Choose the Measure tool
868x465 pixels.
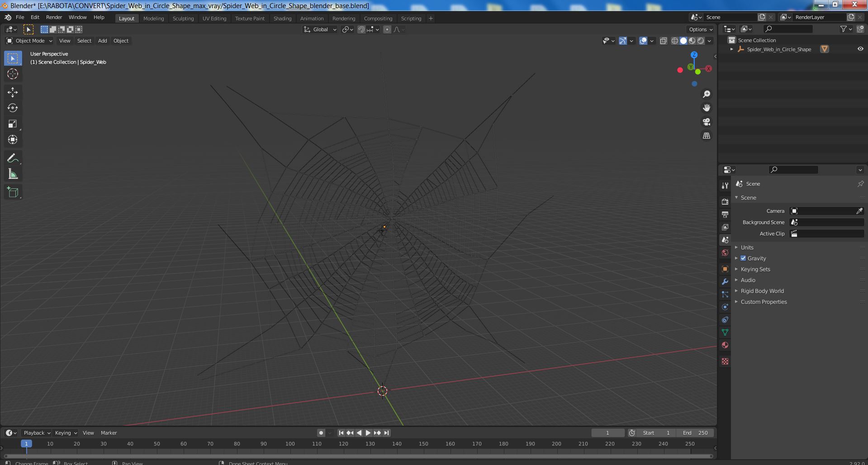pos(13,174)
